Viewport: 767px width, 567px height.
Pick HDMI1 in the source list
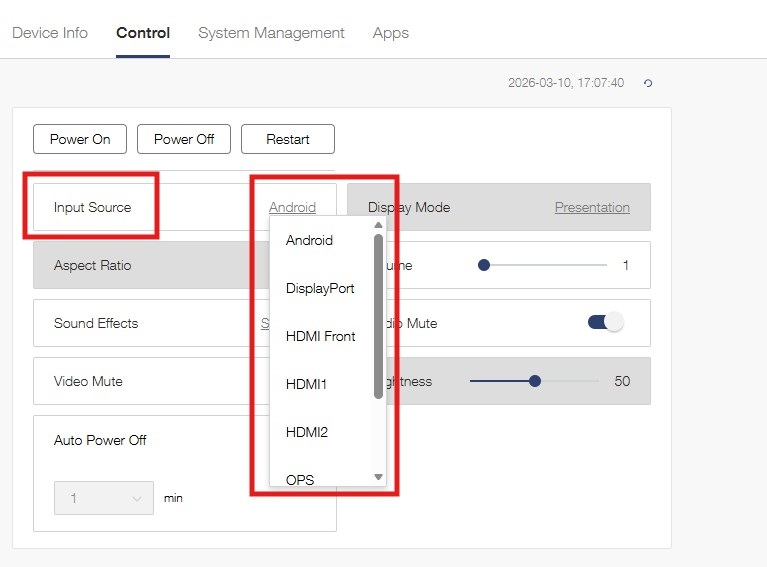(307, 384)
